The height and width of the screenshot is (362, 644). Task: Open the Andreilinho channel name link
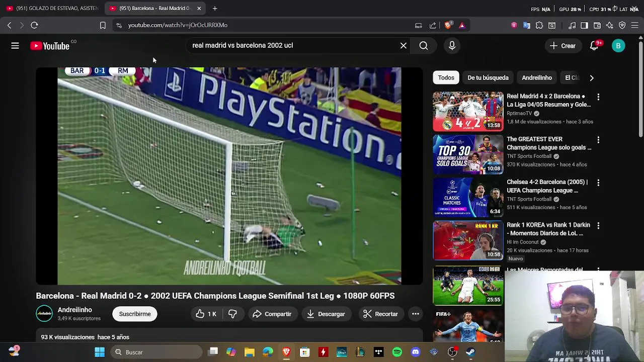[x=75, y=310]
